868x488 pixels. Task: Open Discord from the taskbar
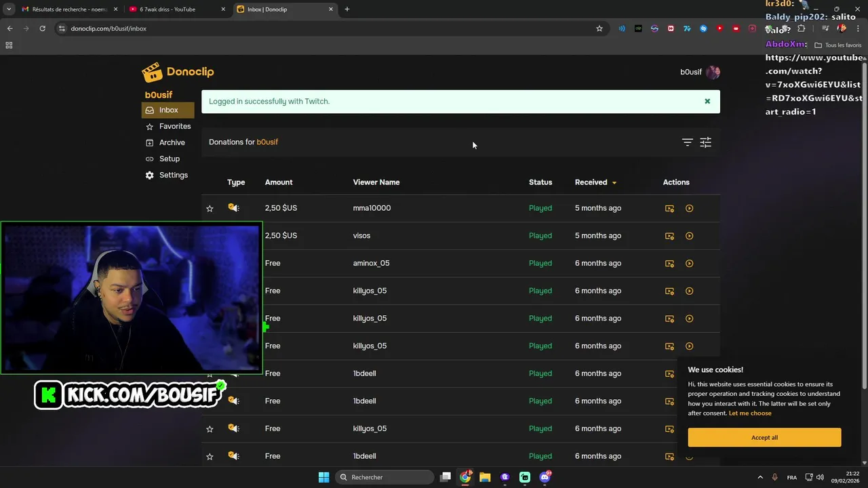(545, 477)
